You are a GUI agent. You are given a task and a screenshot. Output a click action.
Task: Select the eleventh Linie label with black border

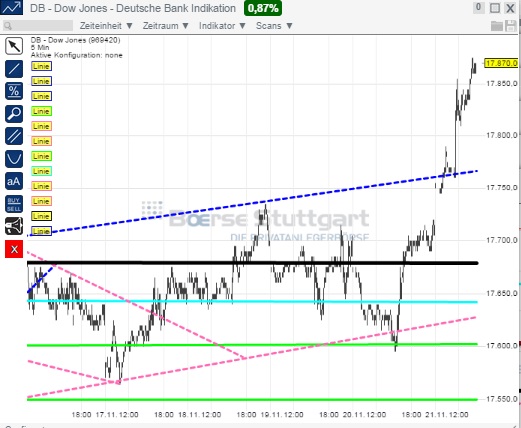coord(41,216)
